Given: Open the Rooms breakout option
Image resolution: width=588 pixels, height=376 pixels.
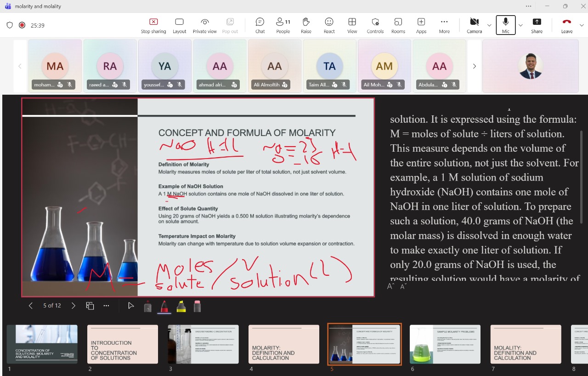Looking at the screenshot, I should (398, 25).
